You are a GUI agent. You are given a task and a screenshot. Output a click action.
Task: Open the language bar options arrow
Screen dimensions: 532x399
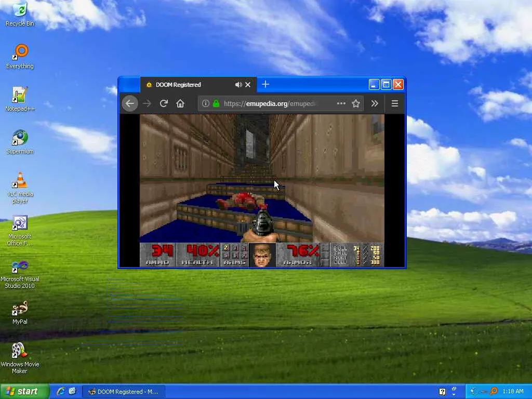click(x=454, y=395)
